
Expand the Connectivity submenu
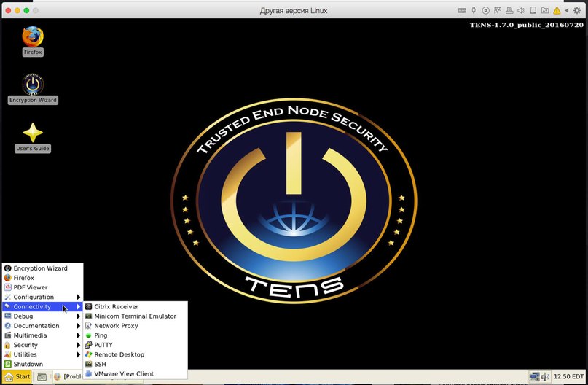42,306
